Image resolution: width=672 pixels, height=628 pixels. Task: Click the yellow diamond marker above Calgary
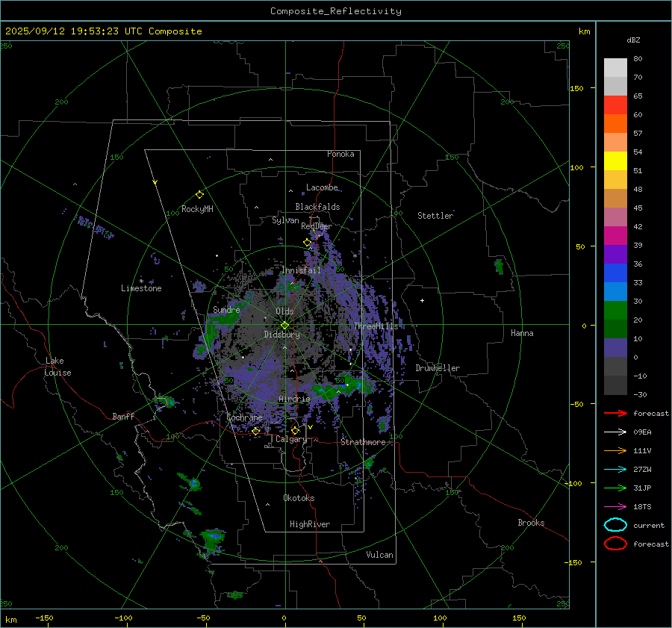[x=295, y=430]
